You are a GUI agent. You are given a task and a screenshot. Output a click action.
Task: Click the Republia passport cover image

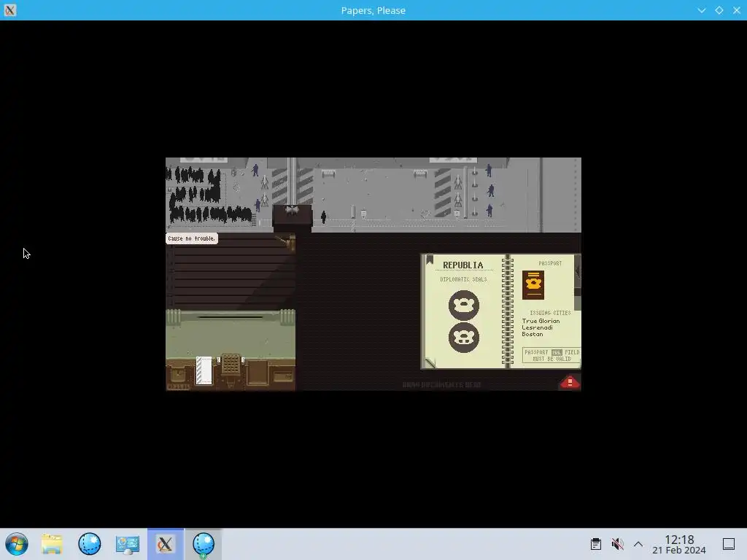click(x=533, y=285)
